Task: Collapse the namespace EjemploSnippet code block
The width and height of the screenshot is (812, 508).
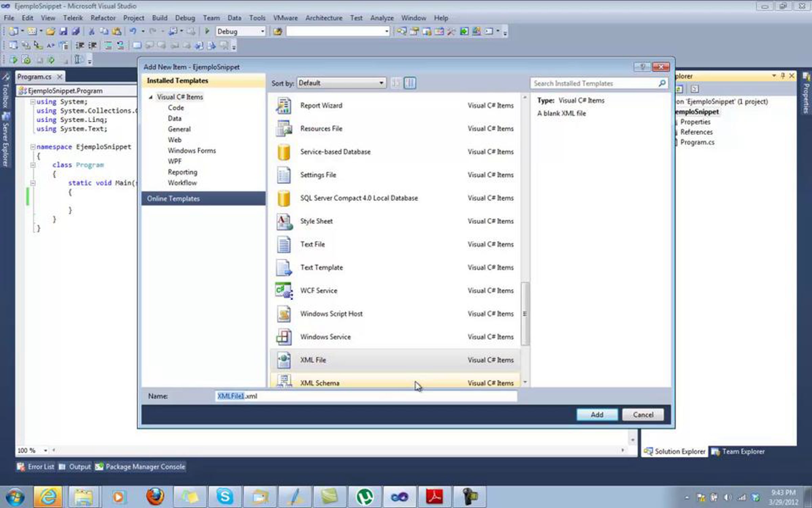Action: tap(33, 147)
